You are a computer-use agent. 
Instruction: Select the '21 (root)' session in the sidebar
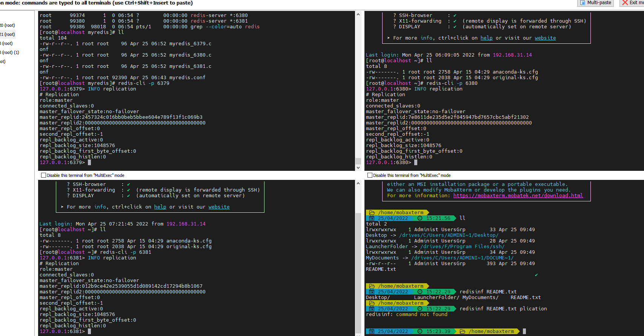pos(8,34)
